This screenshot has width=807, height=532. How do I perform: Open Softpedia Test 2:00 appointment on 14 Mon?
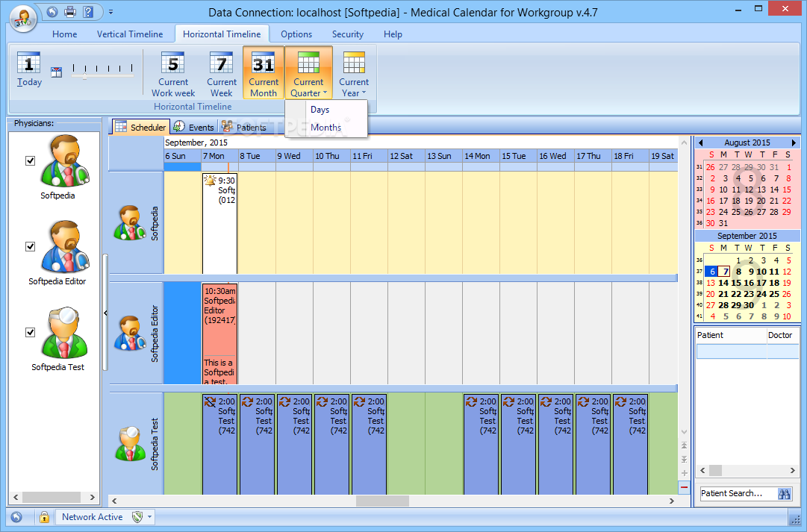tap(481, 444)
